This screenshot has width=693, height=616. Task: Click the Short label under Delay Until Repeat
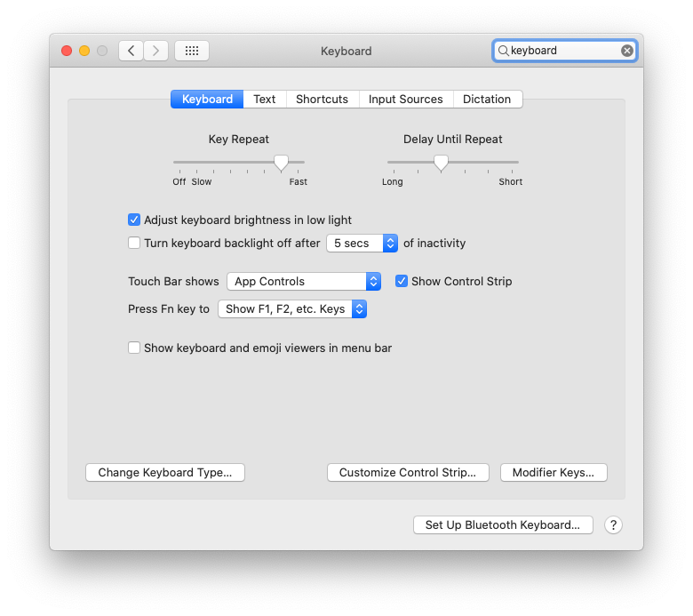[x=511, y=181]
